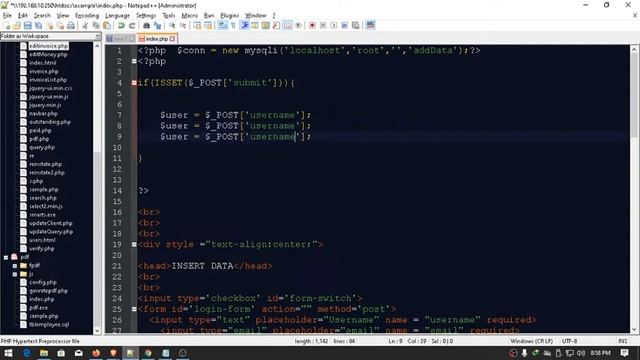Click the volume icon in system tray
Viewport: 640px width, 360px height.
pos(581,353)
